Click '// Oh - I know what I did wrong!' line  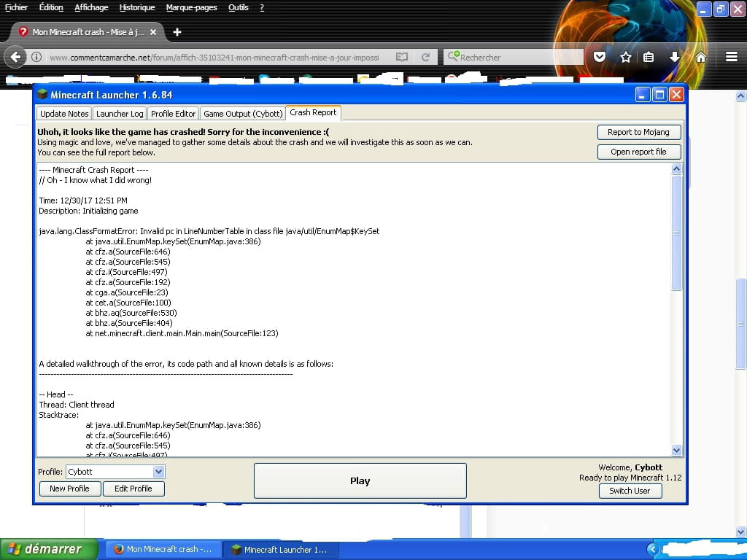[x=96, y=180]
